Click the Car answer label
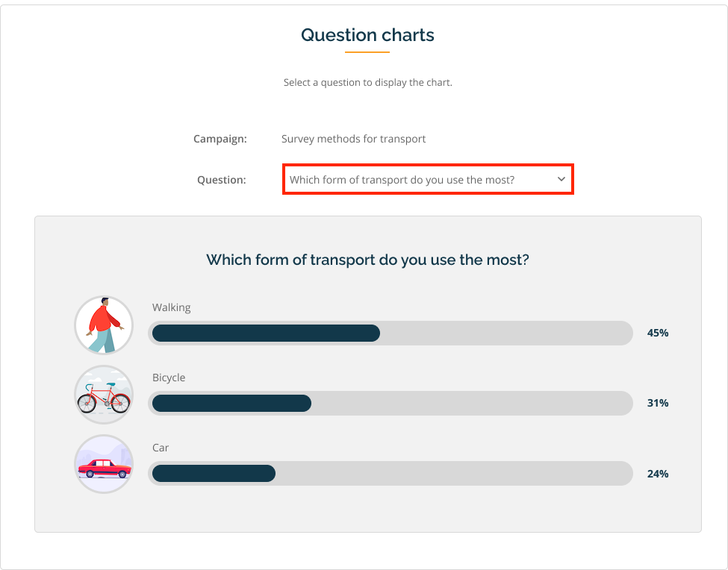728x570 pixels. click(x=161, y=448)
